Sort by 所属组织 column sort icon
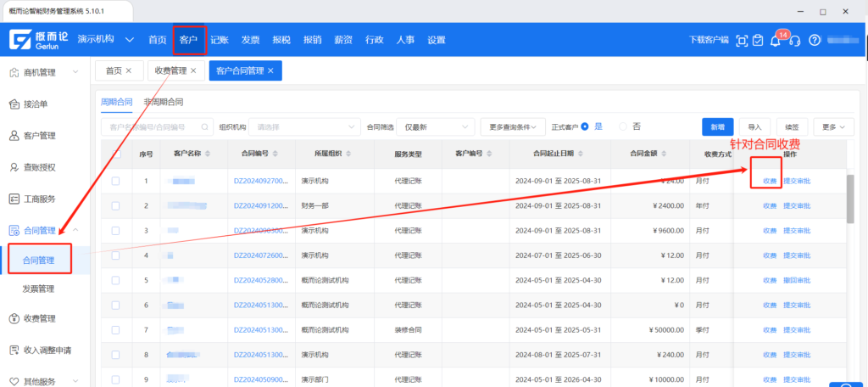 tap(348, 154)
